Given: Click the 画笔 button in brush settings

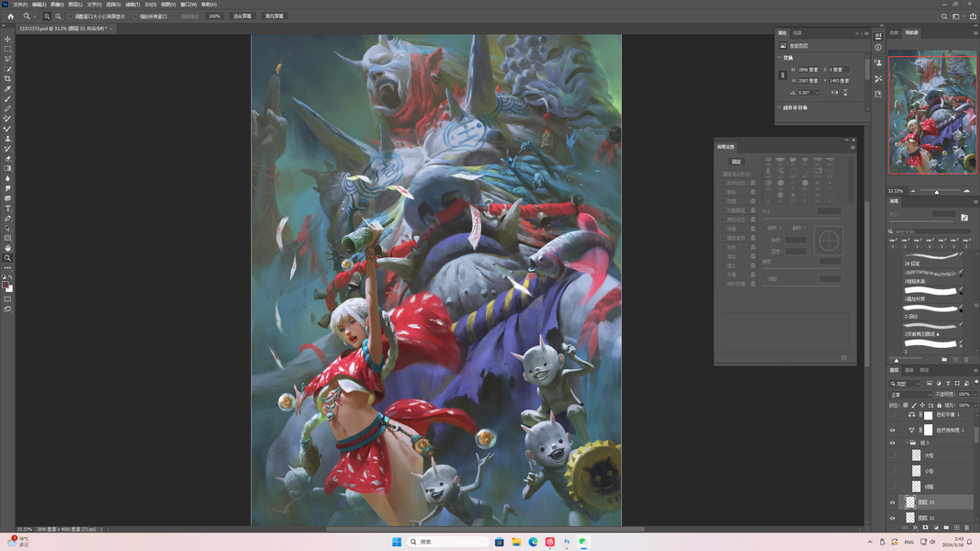Looking at the screenshot, I should tap(737, 162).
